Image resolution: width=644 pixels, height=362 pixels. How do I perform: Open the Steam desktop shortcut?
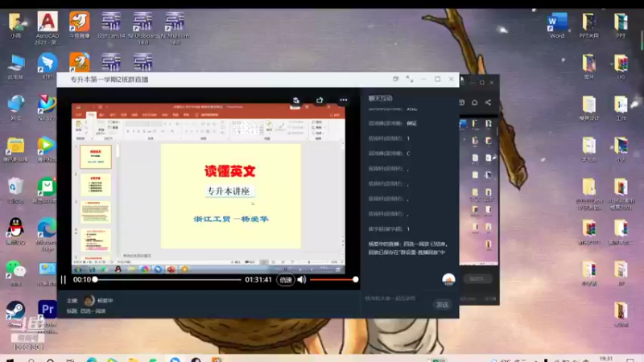click(x=15, y=314)
